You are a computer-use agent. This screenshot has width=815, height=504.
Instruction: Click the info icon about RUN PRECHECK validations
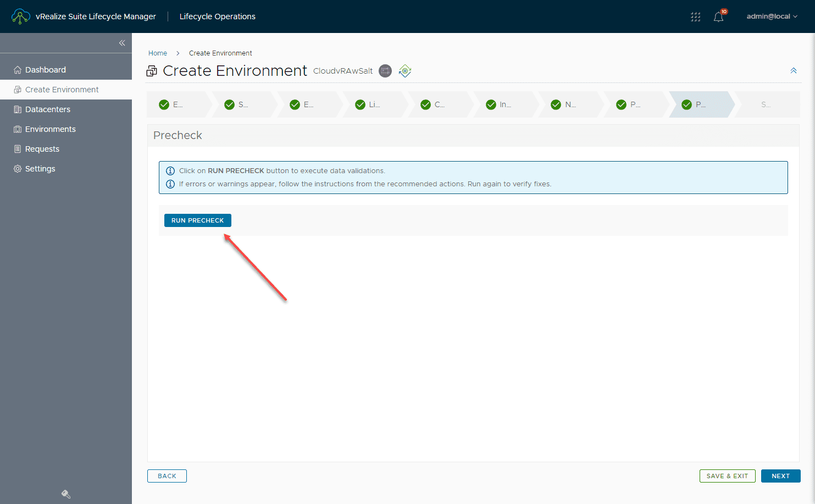170,170
